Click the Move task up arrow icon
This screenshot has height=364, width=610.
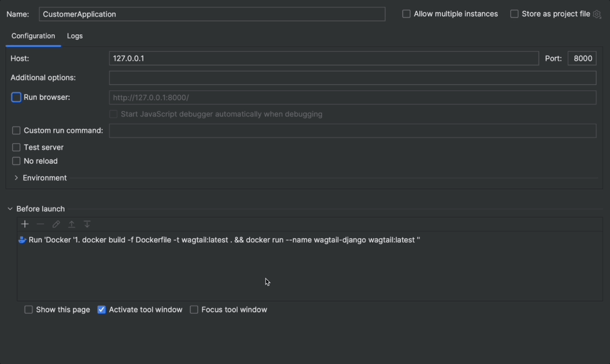[72, 224]
